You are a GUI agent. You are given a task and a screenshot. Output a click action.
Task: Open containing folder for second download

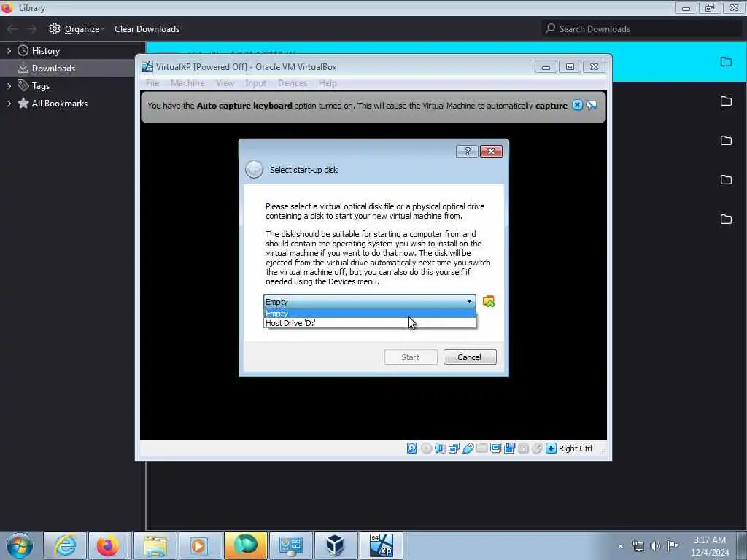[726, 101]
